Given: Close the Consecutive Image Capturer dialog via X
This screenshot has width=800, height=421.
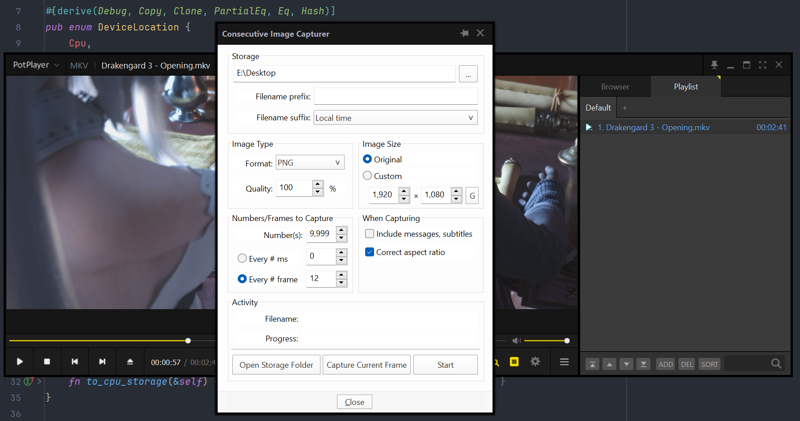Looking at the screenshot, I should click(x=480, y=33).
